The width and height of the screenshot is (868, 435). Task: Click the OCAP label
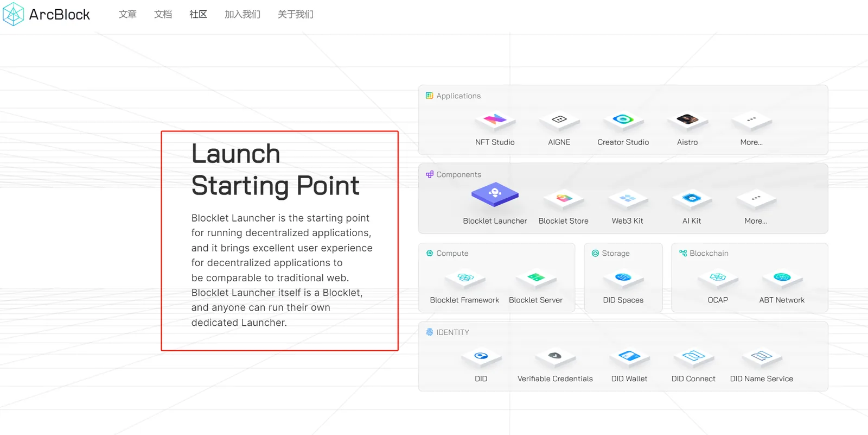coord(718,300)
